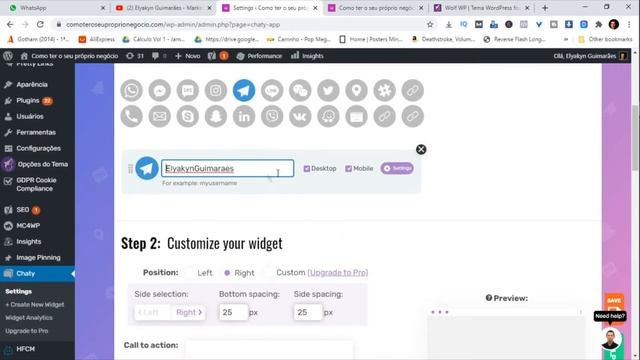Image resolution: width=640 pixels, height=360 pixels.
Task: Open Widget Analytics under Chaty
Action: [x=29, y=318]
